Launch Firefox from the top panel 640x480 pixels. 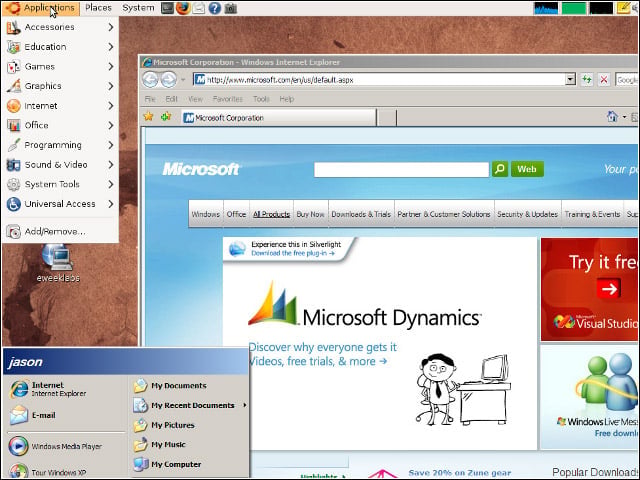tap(183, 8)
